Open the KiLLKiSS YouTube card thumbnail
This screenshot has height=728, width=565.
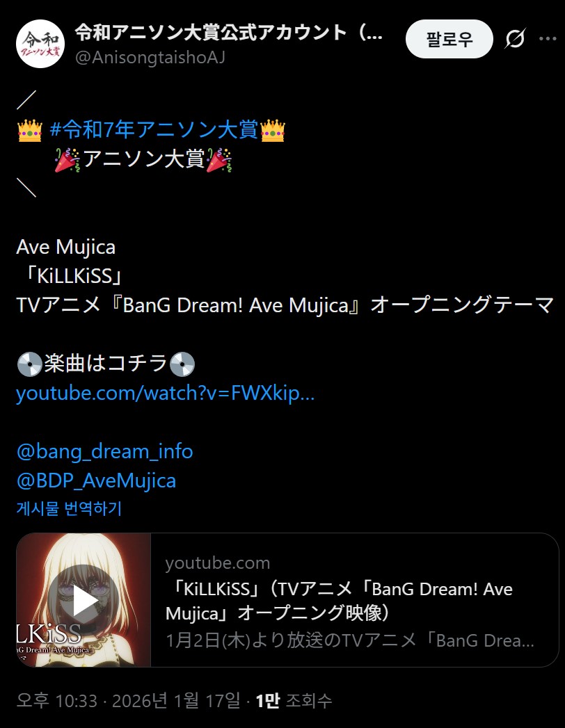coord(83,600)
